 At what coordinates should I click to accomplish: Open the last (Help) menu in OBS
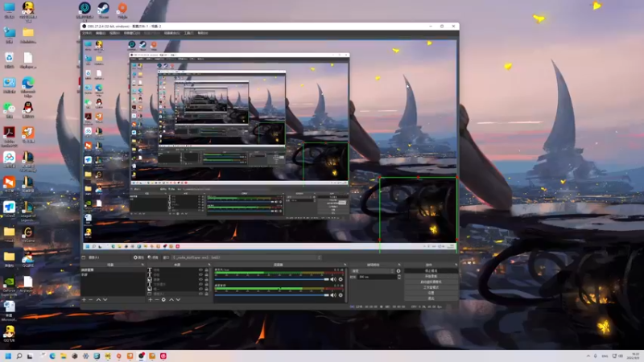[203, 33]
